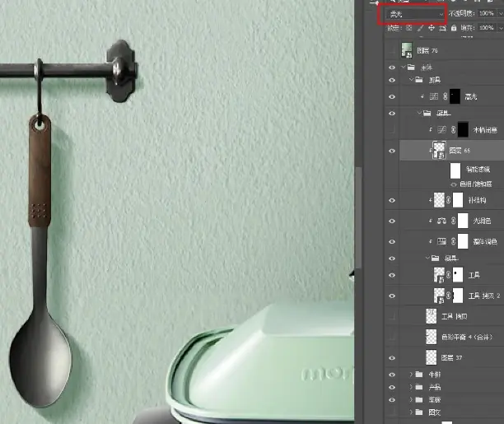Expand the 产品 group
Image resolution: width=504 pixels, height=424 pixels.
pos(411,387)
